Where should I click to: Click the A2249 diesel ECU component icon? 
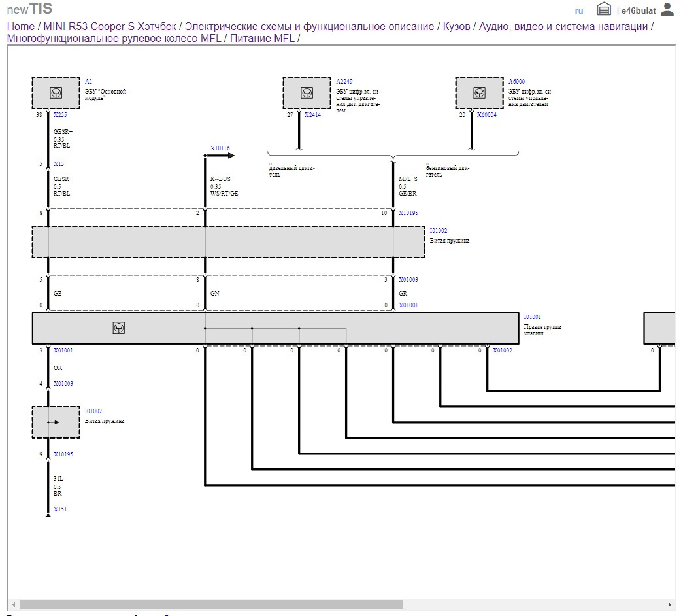[x=307, y=93]
